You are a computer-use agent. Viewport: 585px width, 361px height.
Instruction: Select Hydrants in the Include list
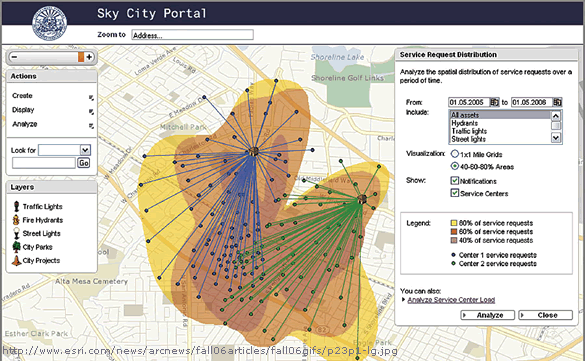[x=500, y=123]
